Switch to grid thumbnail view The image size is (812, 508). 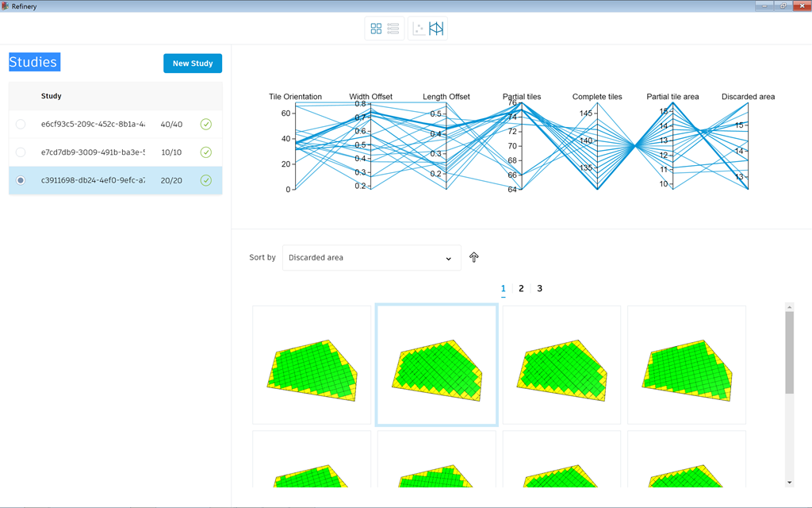376,29
